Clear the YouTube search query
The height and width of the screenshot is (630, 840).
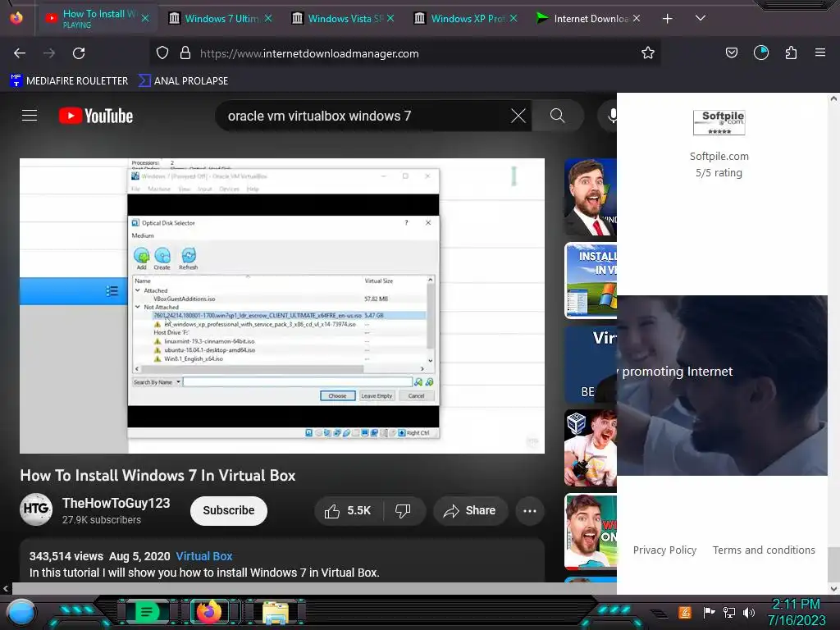518,116
